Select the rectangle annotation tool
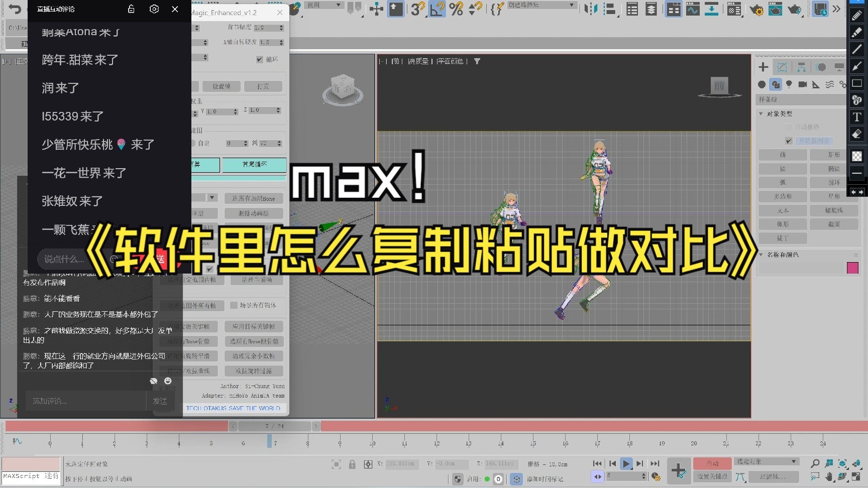The image size is (868, 488). 857,83
